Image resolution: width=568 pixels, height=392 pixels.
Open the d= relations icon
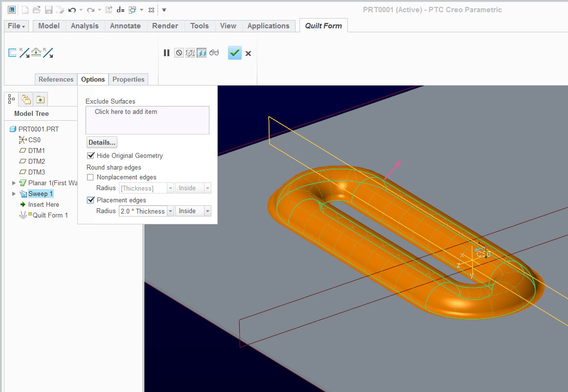click(x=121, y=10)
